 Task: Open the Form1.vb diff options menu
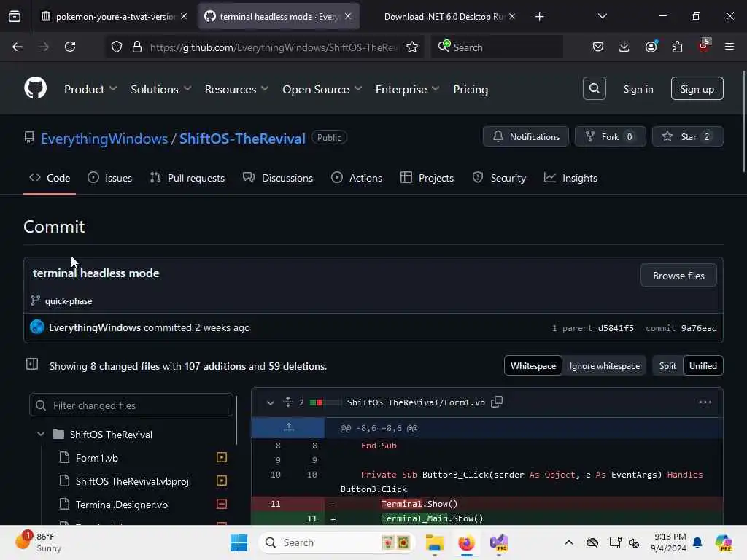pos(705,402)
